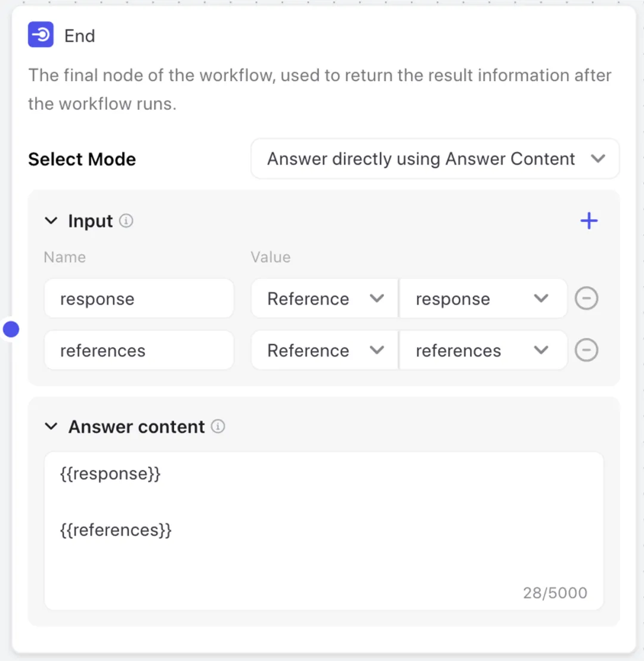Click the Answer content text area
This screenshot has height=661, width=644.
point(324,530)
